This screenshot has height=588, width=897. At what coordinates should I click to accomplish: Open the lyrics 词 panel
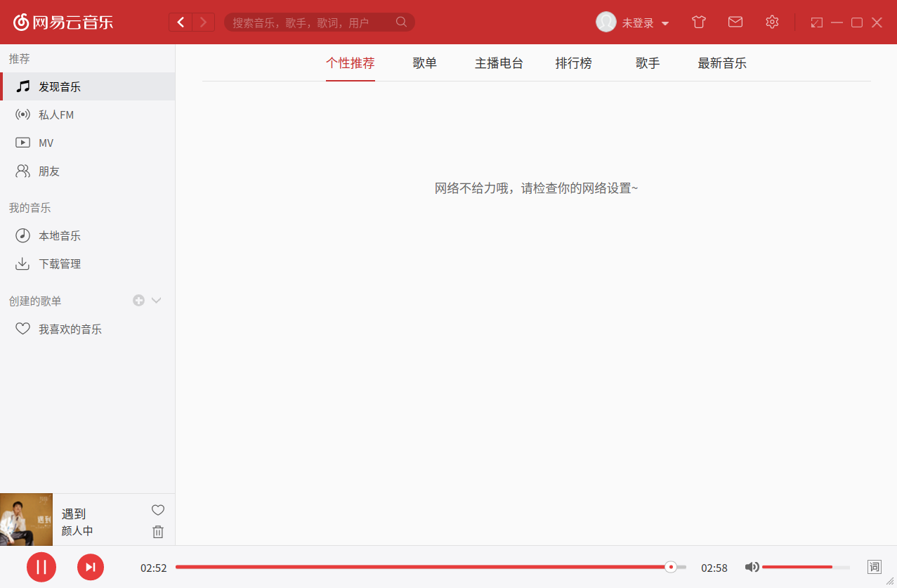873,566
